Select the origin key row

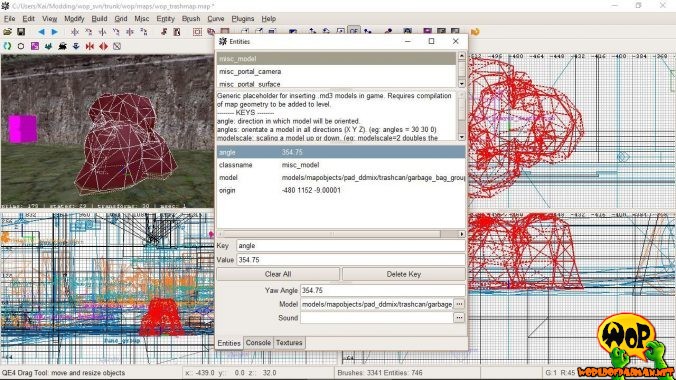(x=341, y=190)
